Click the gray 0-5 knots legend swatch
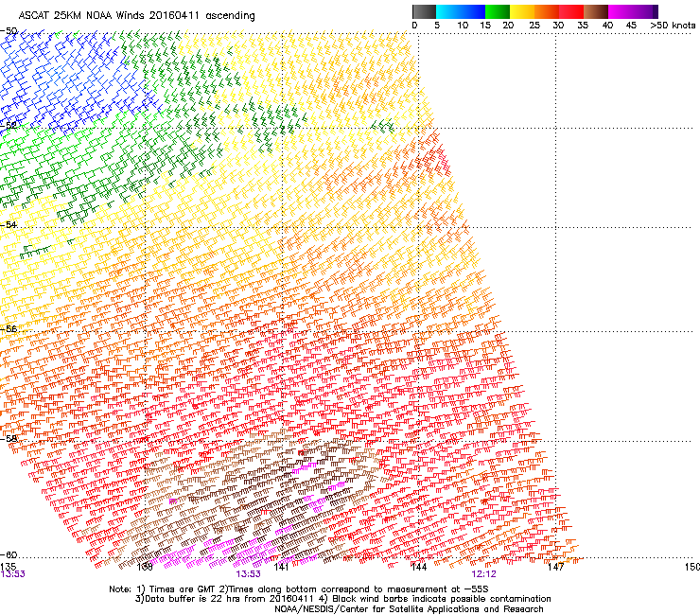The width and height of the screenshot is (700, 615). [x=424, y=11]
